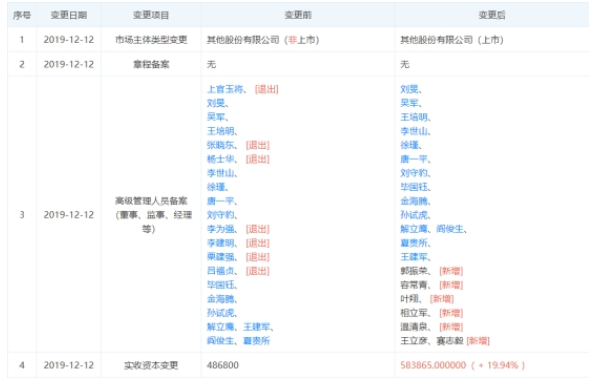Open 刘守豹 in the 变更前 column

(x=221, y=215)
